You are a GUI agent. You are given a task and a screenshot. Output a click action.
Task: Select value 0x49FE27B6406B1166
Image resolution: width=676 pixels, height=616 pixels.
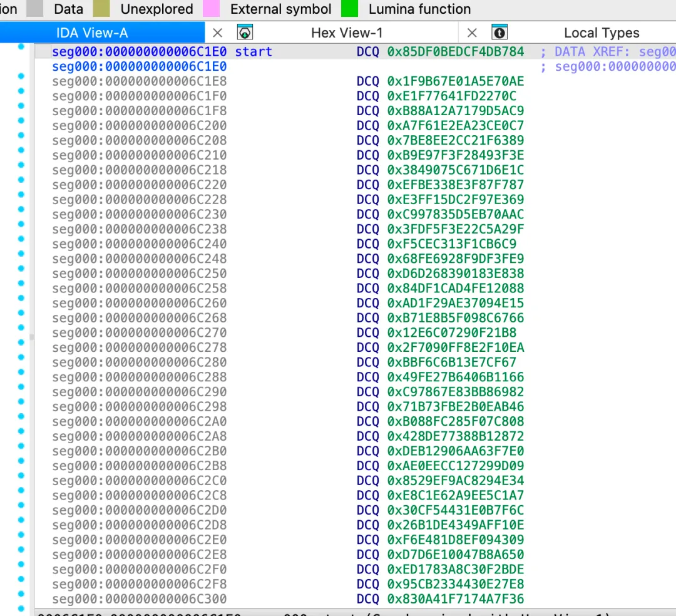(x=455, y=377)
